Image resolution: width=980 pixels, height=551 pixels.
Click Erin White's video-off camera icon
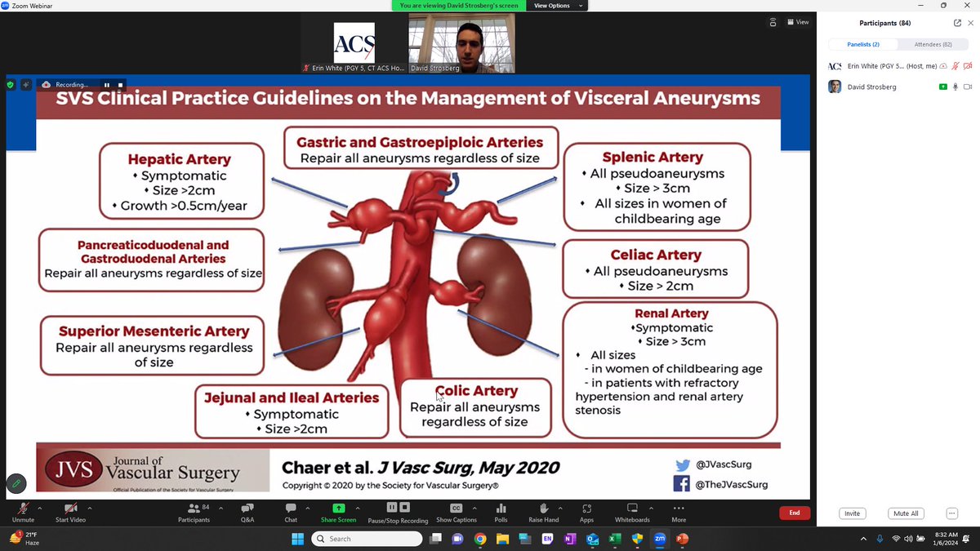coord(968,65)
